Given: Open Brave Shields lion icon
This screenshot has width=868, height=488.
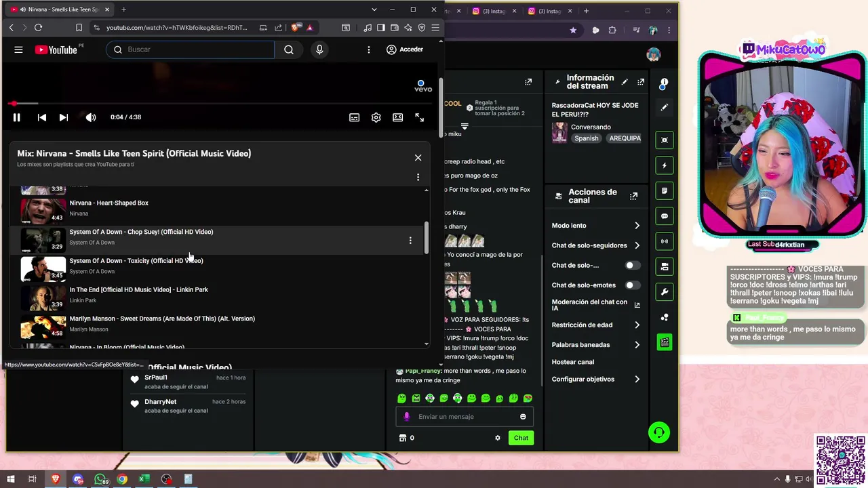Looking at the screenshot, I should [x=295, y=28].
